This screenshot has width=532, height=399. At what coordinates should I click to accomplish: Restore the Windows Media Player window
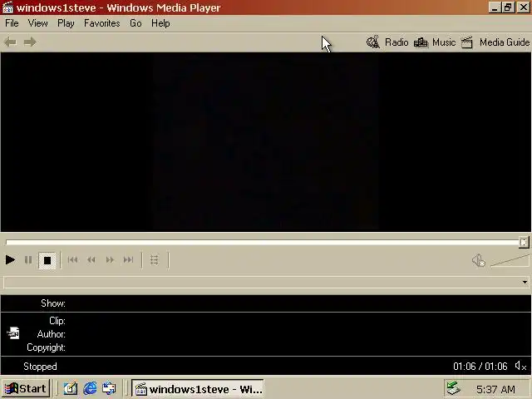click(508, 7)
